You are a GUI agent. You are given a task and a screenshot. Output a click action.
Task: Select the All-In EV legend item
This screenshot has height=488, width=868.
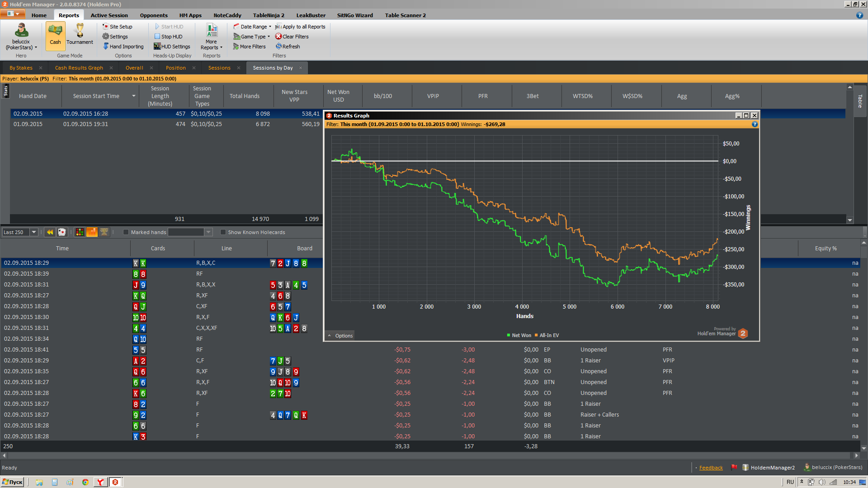[547, 335]
